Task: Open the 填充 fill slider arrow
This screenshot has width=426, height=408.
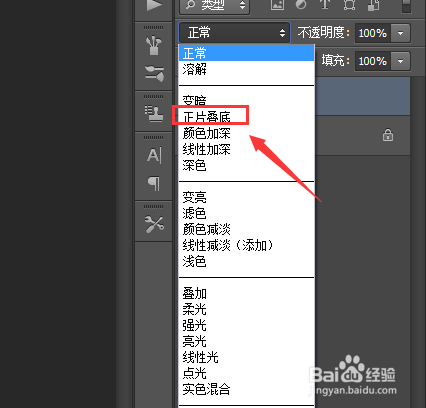Action: click(x=400, y=61)
